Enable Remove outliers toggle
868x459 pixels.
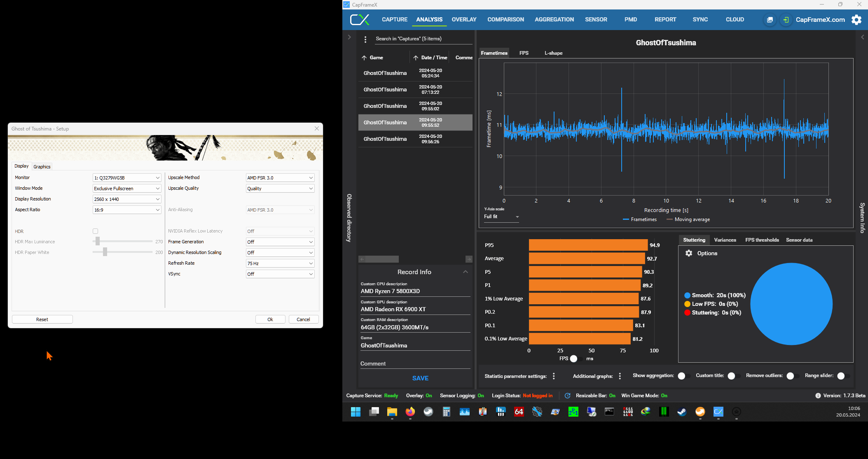coord(792,376)
